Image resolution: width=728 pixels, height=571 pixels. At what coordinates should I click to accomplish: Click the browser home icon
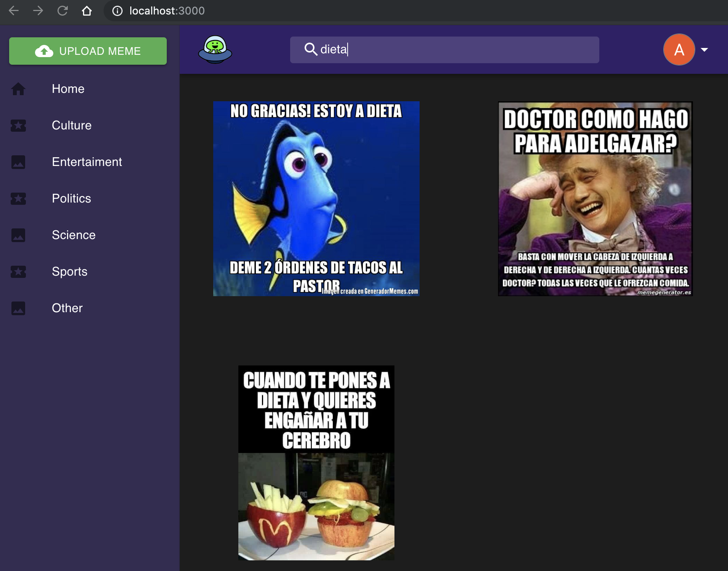(87, 11)
